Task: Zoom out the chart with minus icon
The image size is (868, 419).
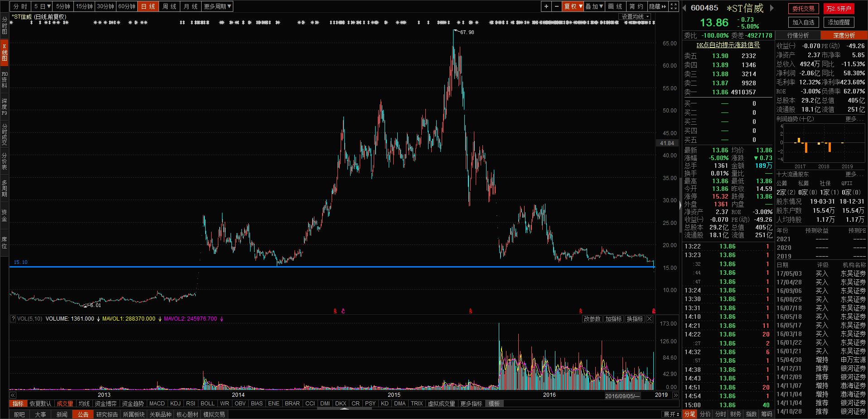Action: click(x=556, y=6)
